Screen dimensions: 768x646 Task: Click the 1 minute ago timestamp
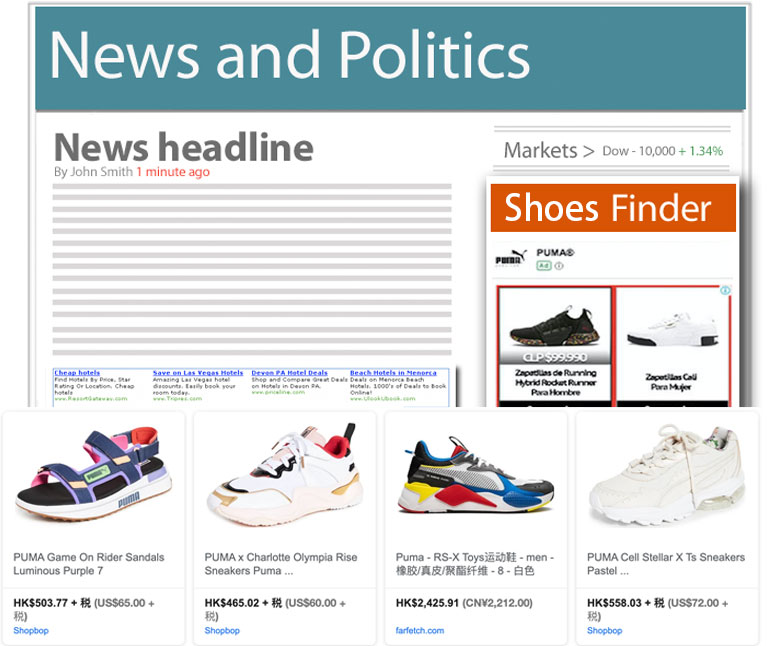click(x=173, y=172)
